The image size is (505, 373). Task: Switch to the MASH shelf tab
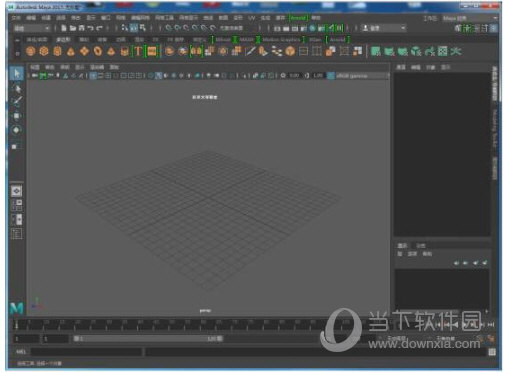coord(247,40)
